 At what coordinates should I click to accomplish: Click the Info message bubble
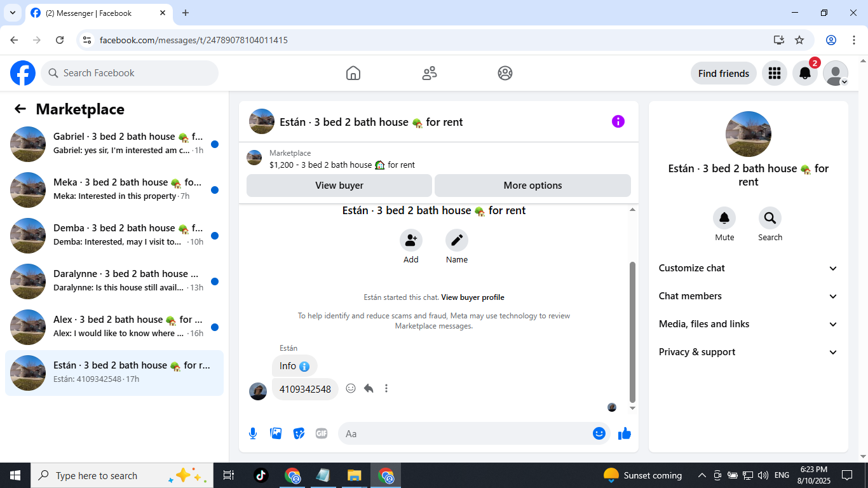[294, 366]
